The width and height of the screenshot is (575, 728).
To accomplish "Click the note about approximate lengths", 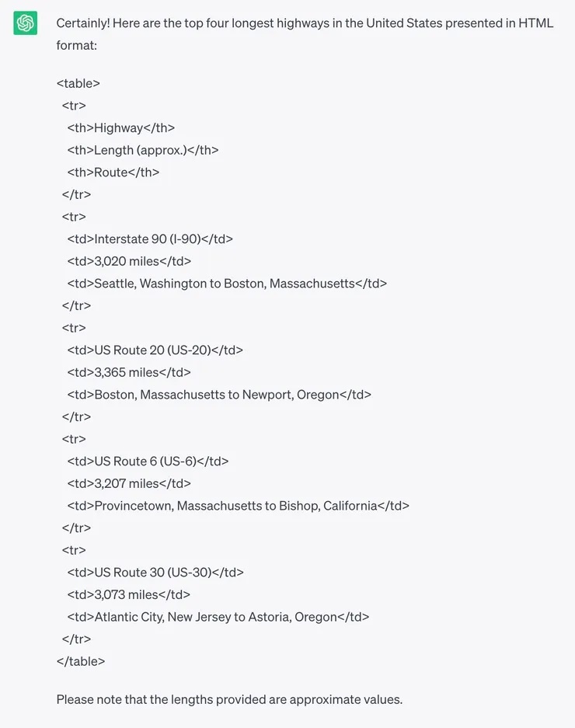I will coord(229,699).
